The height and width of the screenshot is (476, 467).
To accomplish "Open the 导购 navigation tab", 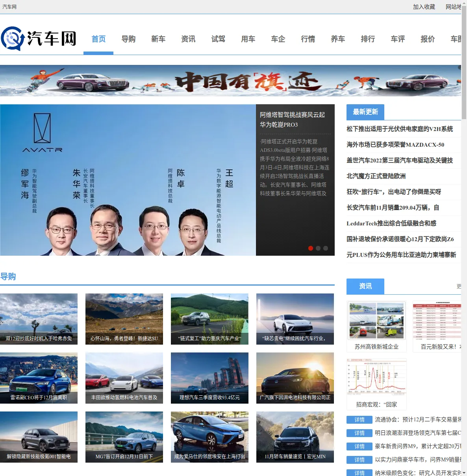I will tap(128, 39).
